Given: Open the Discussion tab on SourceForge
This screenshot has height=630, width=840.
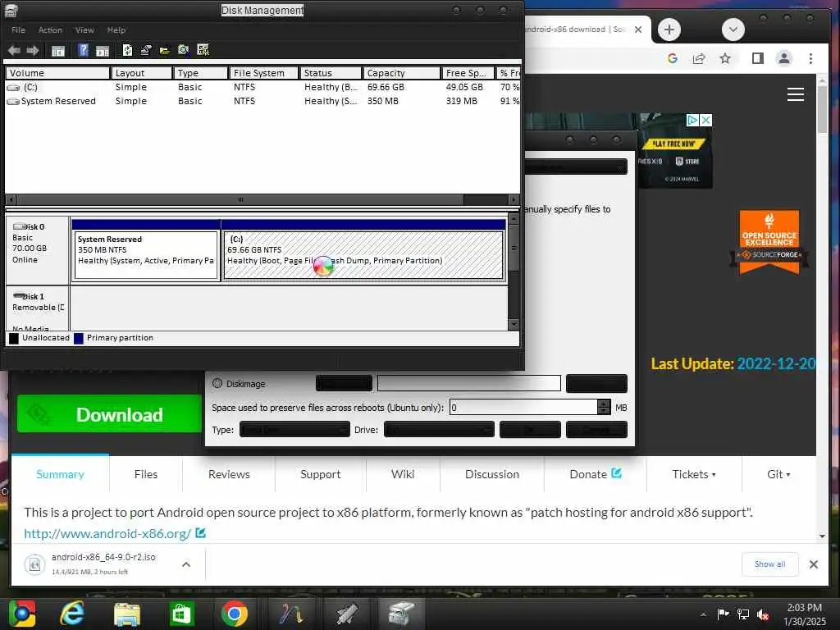Looking at the screenshot, I should click(492, 474).
